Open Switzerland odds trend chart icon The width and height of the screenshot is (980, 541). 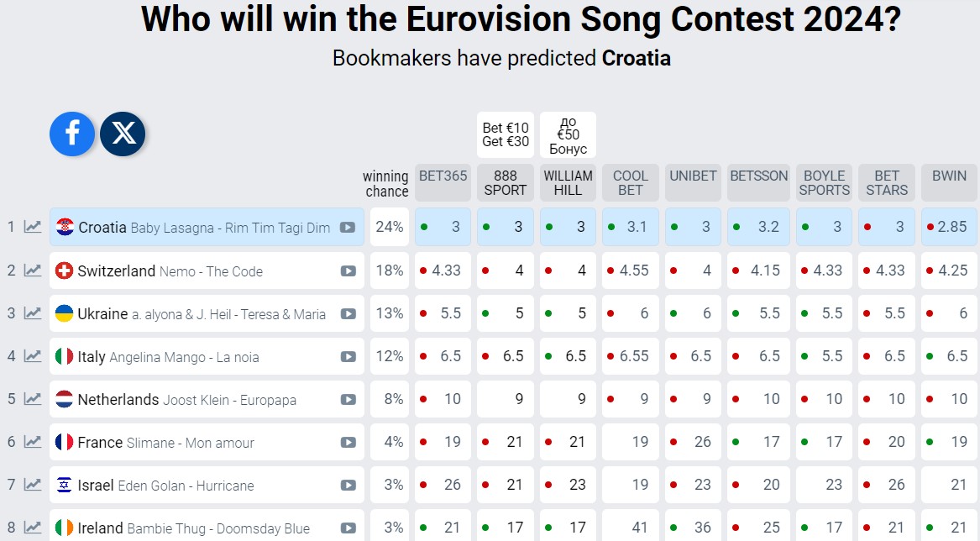point(33,270)
